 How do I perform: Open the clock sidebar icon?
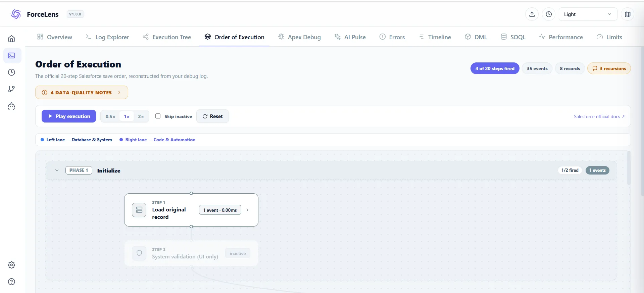(11, 72)
